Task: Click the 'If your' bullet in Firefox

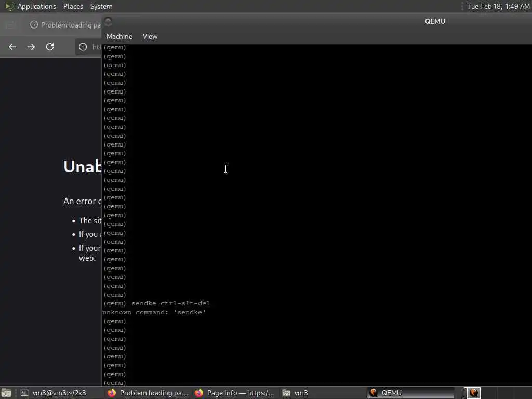Action: [90, 248]
